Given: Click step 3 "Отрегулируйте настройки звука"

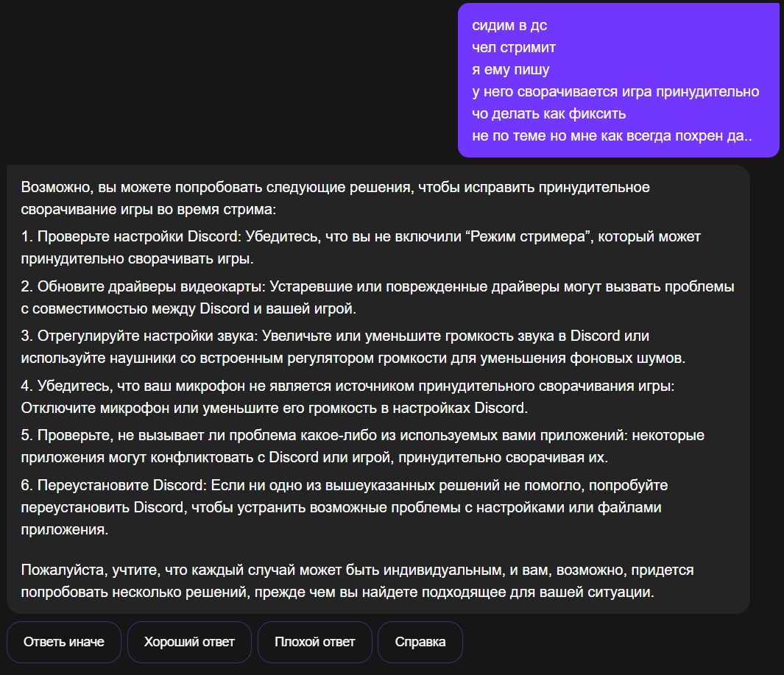Looking at the screenshot, I should point(353,347).
